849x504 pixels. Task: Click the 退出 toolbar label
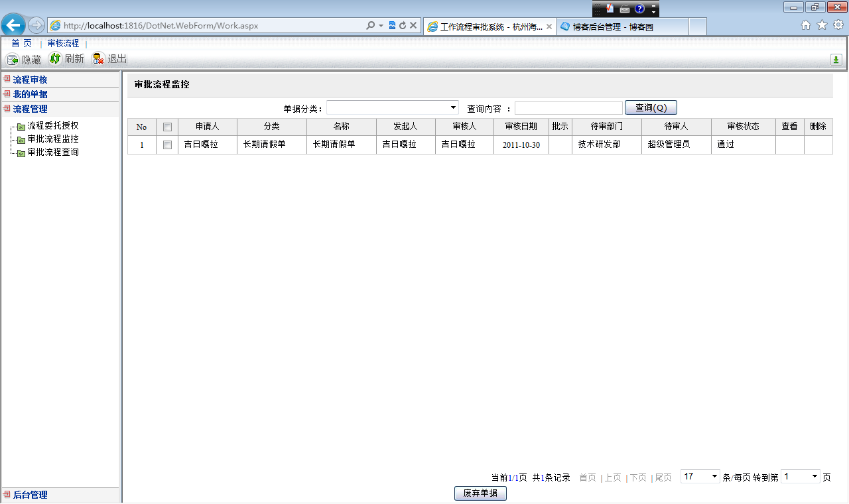pyautogui.click(x=117, y=59)
